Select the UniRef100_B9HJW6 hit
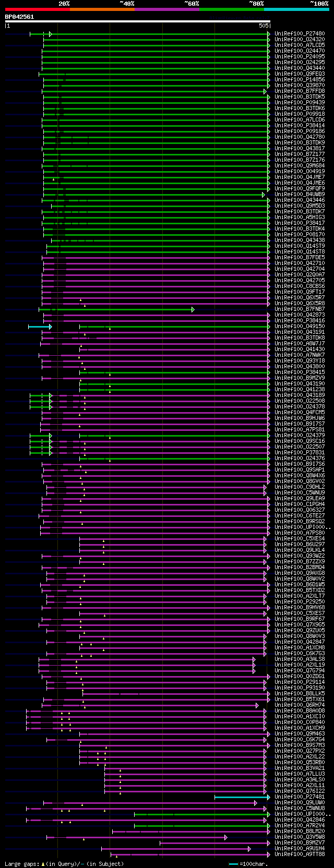Image resolution: width=334 pixels, height=868 pixels. coord(300,418)
